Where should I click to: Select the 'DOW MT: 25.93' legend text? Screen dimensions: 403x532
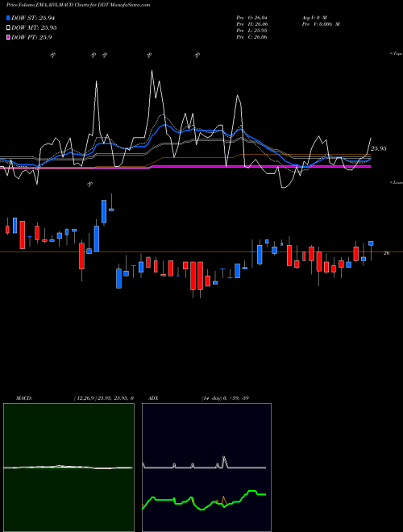(34, 28)
